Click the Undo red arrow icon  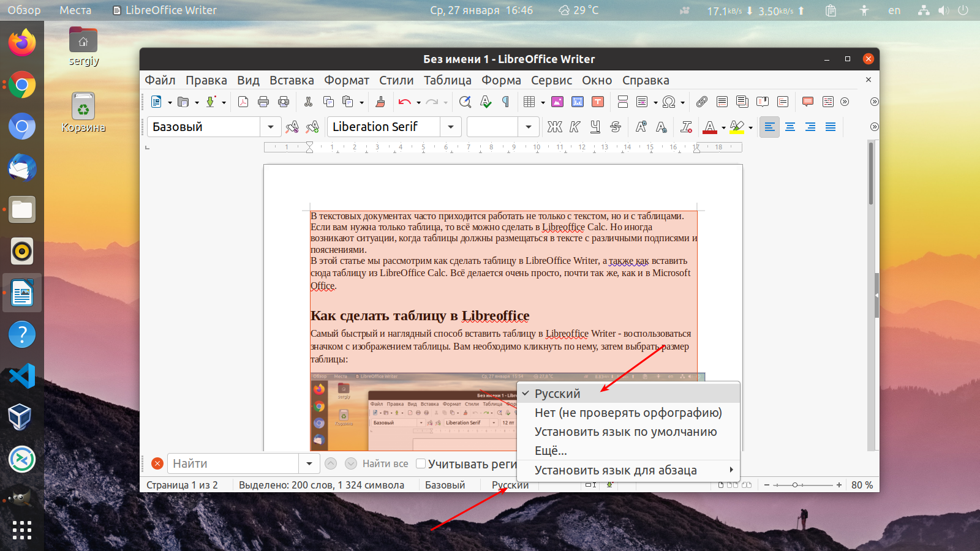click(404, 102)
